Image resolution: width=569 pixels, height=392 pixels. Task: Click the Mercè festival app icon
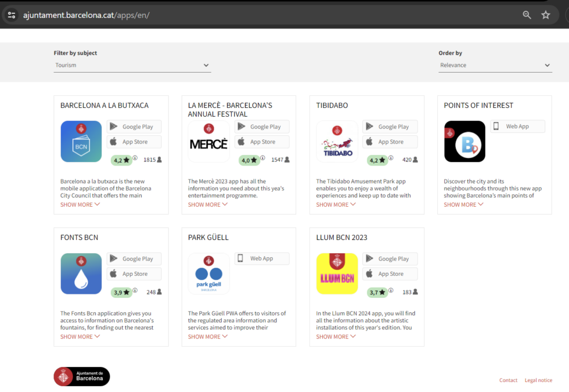tap(208, 141)
